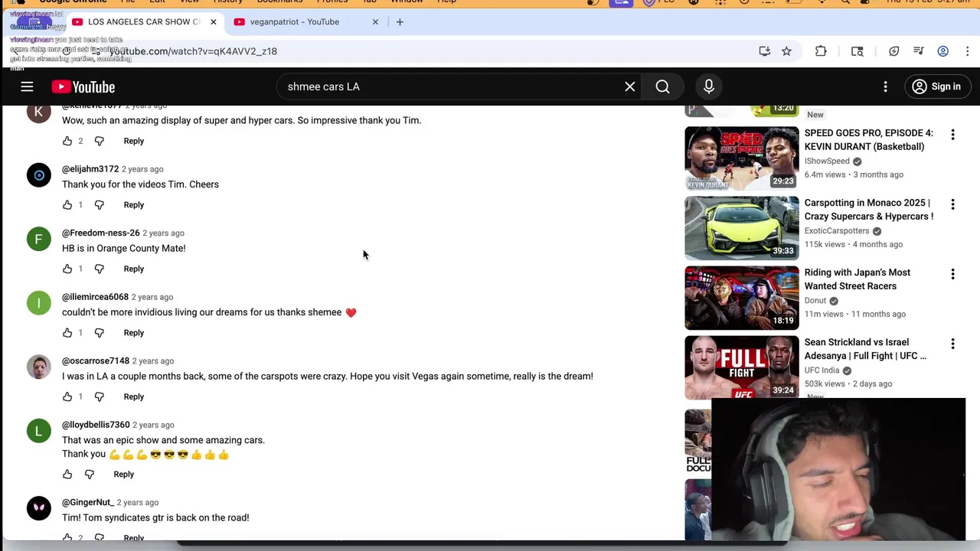Click the green 'L' avatar of lloydbellis7360

click(39, 431)
